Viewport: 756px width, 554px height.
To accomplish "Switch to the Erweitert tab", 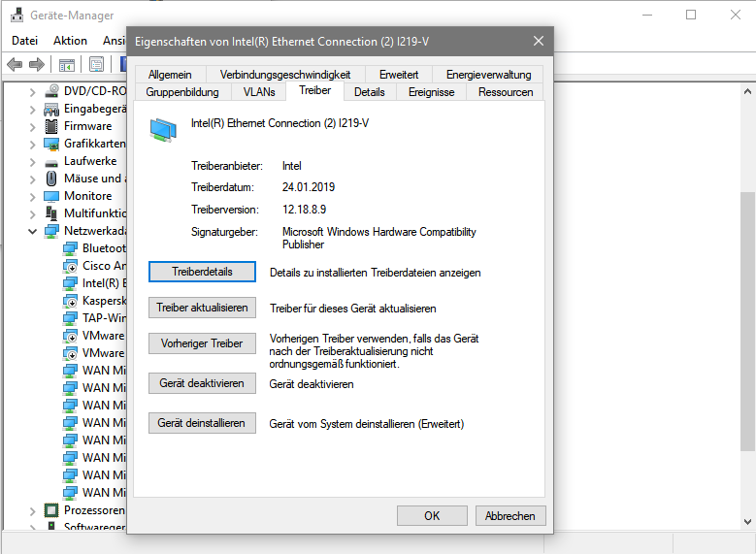I will [399, 75].
